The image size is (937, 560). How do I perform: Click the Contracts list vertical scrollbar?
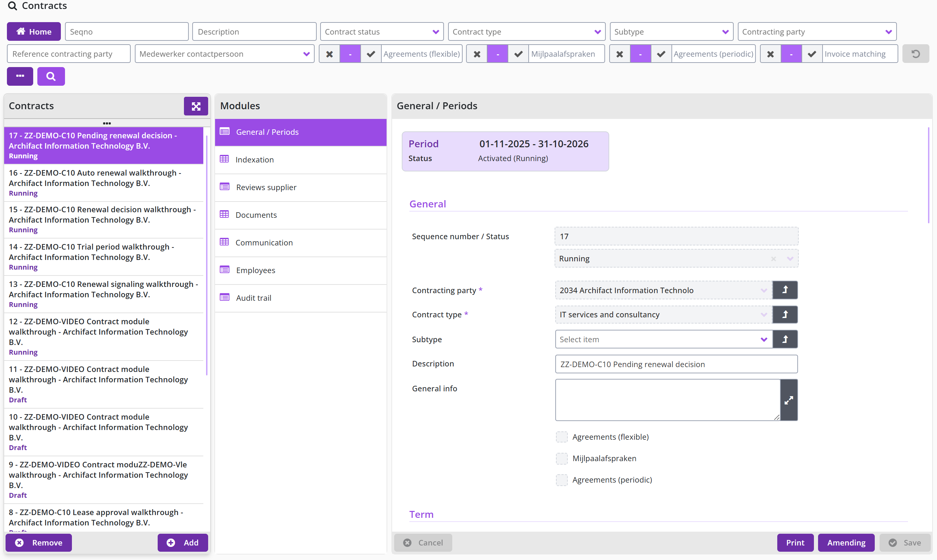coord(207,255)
